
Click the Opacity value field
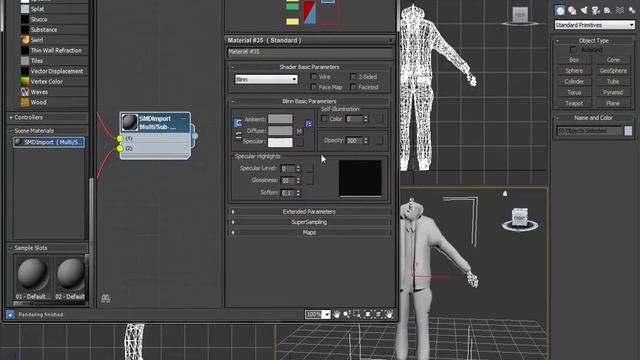(x=354, y=140)
